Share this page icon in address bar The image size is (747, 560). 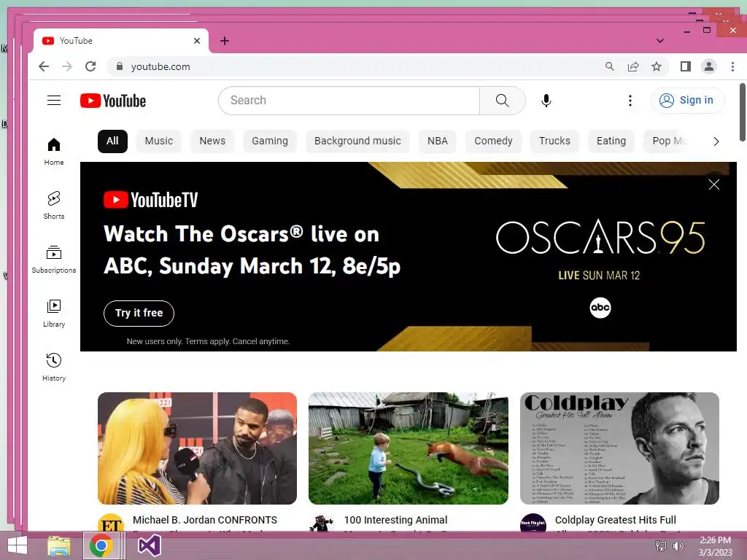pos(633,66)
